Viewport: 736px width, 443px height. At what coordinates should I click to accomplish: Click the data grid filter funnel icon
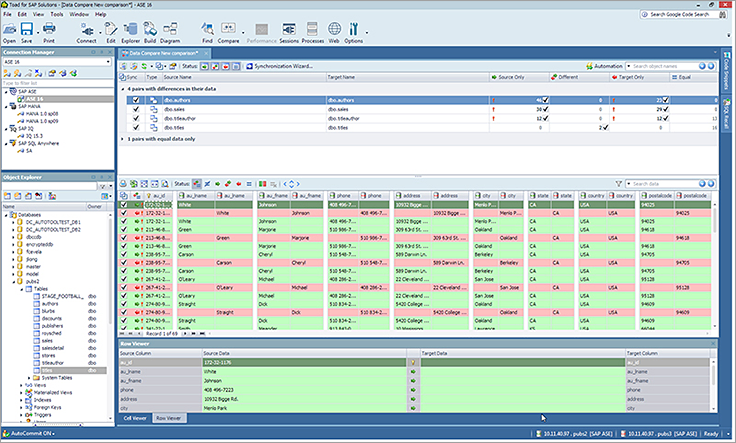click(619, 183)
